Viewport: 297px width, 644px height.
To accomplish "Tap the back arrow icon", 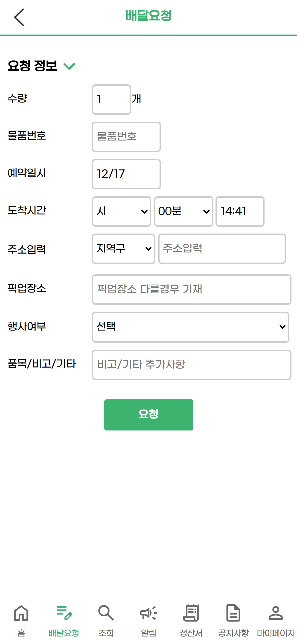I will point(19,17).
